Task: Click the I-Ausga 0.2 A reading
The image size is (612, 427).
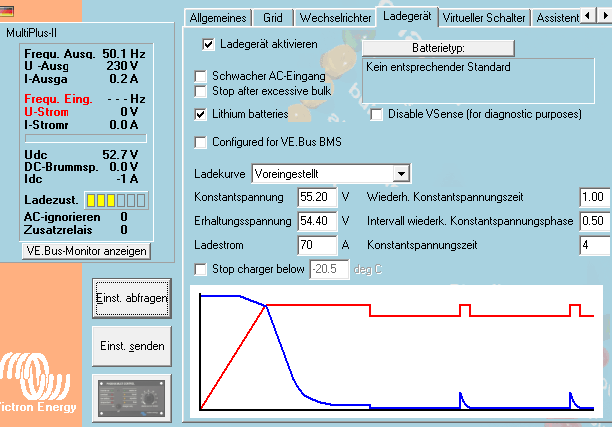Action: point(81,79)
